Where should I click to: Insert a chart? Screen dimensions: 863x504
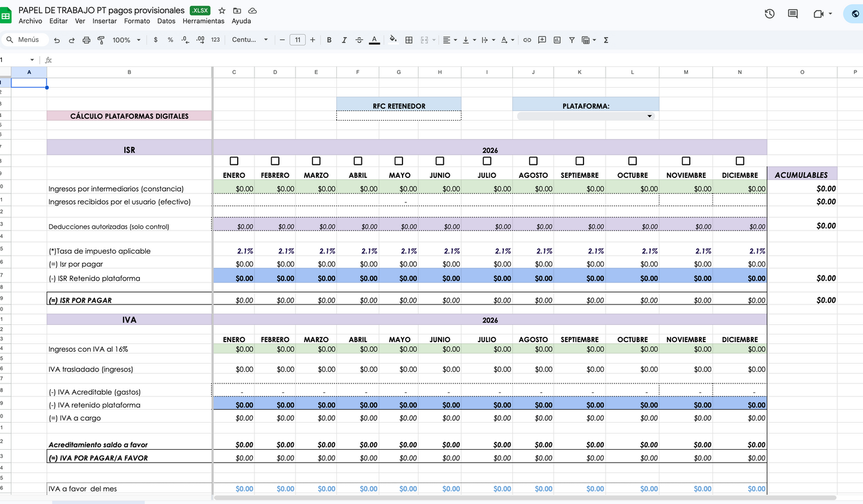coord(557,40)
